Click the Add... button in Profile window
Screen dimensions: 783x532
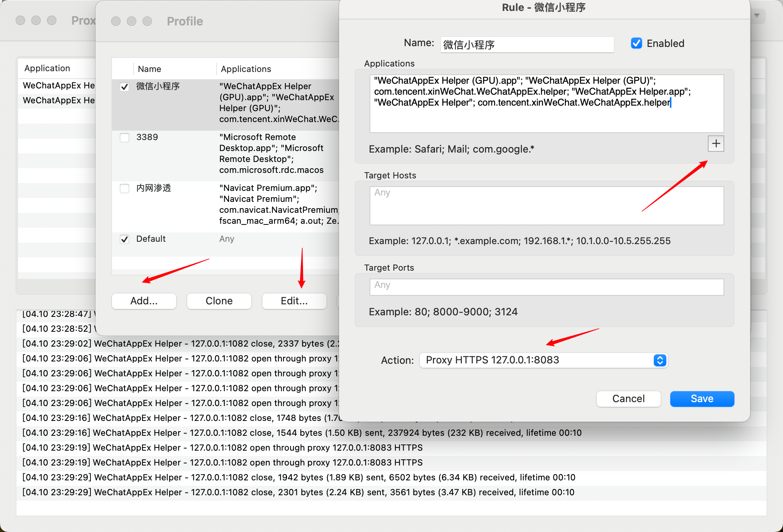point(144,301)
